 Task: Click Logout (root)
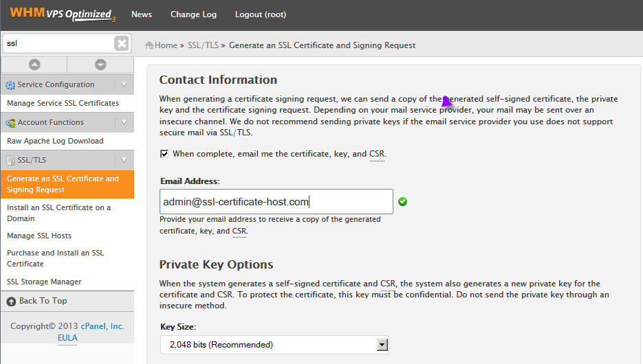(260, 14)
